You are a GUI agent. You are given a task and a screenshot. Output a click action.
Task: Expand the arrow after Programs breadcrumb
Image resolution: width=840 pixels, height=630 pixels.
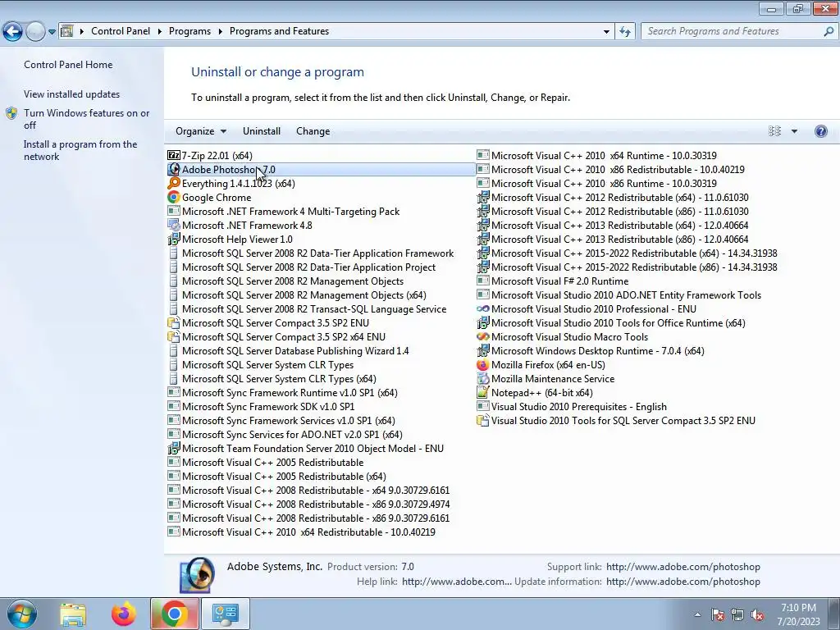point(220,32)
